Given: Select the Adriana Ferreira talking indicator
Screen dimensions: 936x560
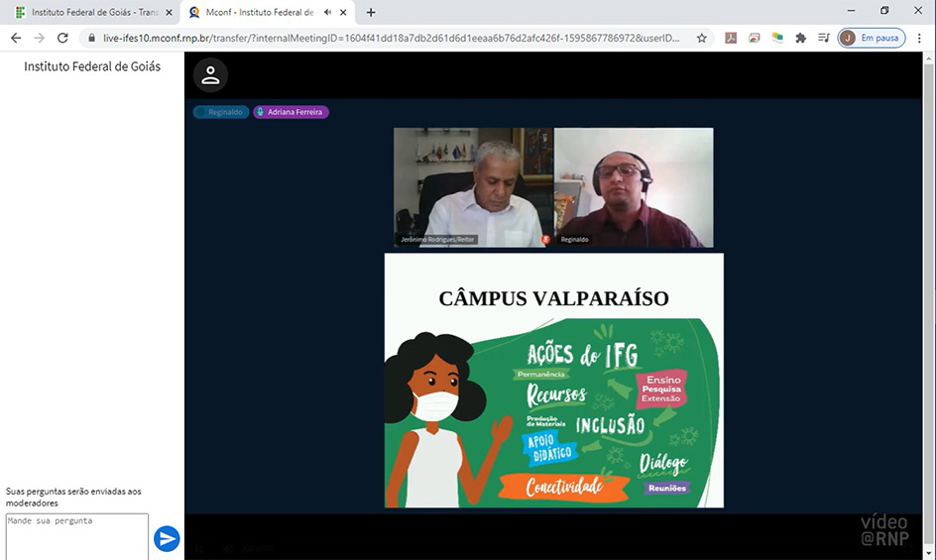Looking at the screenshot, I should tap(291, 112).
